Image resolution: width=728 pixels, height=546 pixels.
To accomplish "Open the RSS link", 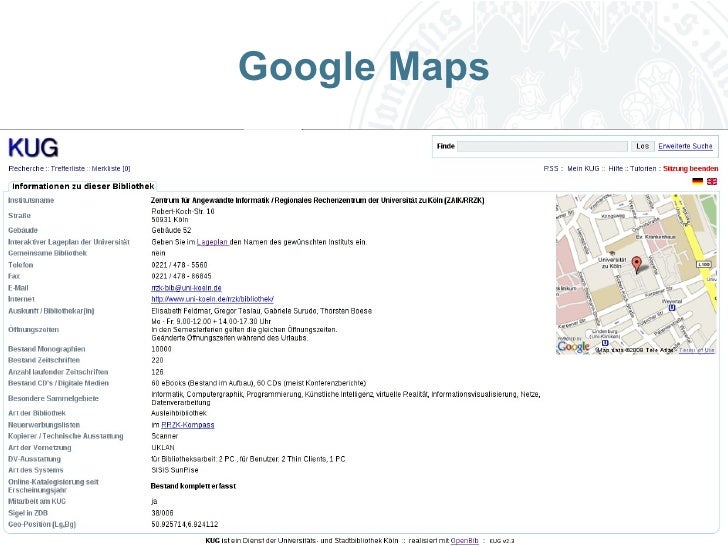I will pyautogui.click(x=551, y=169).
